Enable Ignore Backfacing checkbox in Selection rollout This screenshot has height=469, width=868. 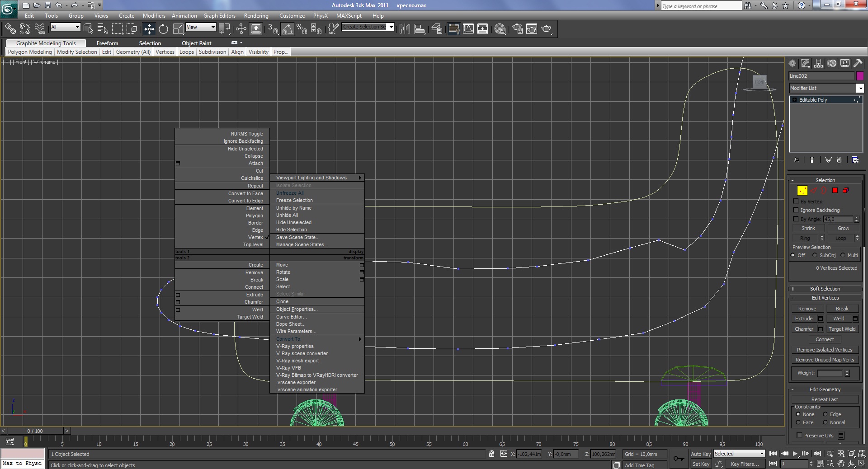pos(796,210)
